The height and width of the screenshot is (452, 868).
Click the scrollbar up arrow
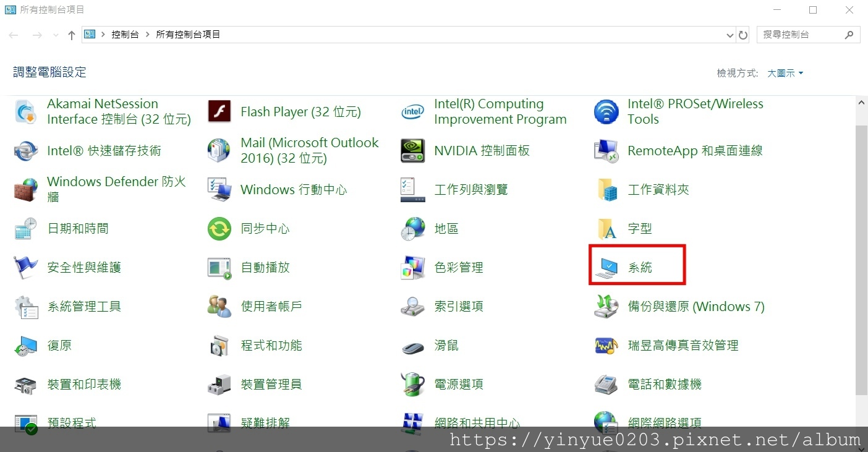click(862, 101)
